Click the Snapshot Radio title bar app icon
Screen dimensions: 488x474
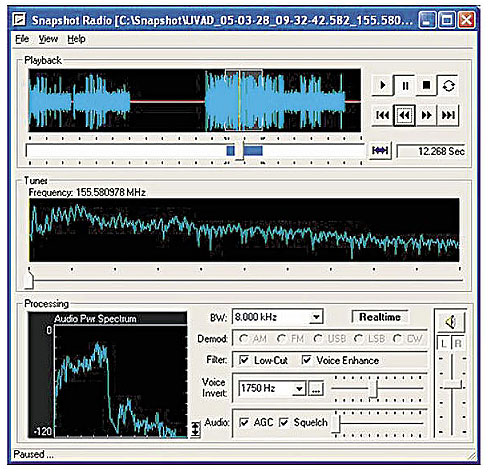[x=19, y=20]
